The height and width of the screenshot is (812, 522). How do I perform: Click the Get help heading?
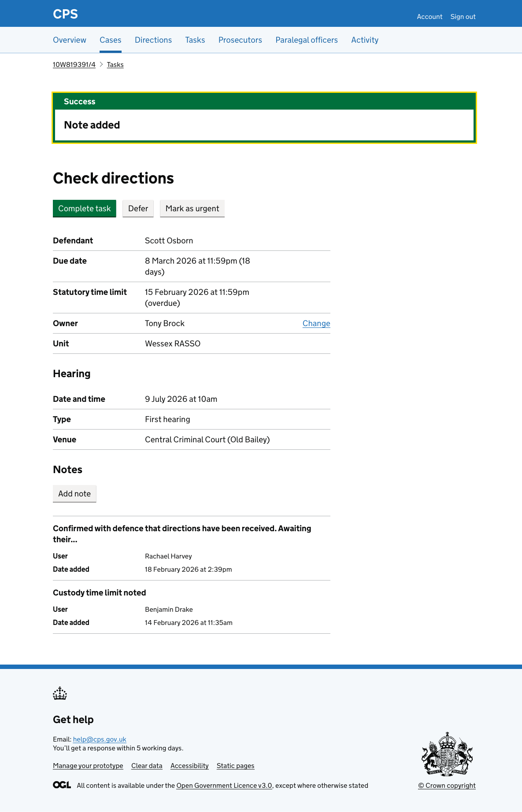point(73,720)
